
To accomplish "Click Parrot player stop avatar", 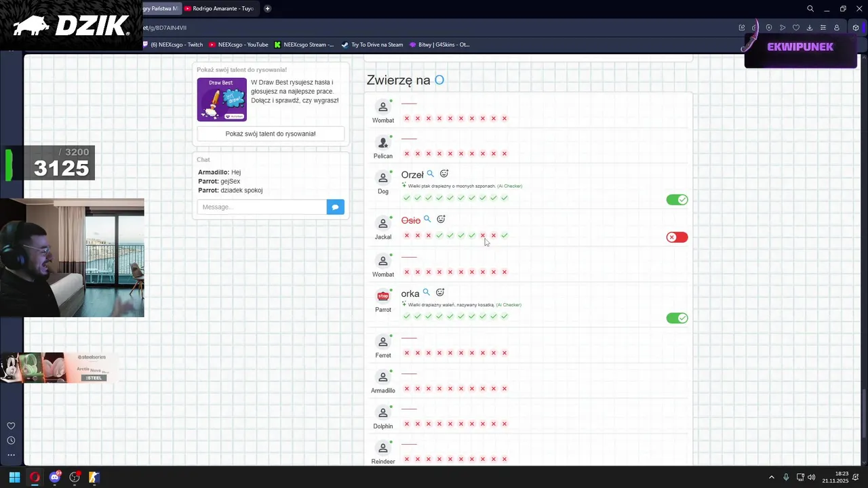I will point(383,296).
